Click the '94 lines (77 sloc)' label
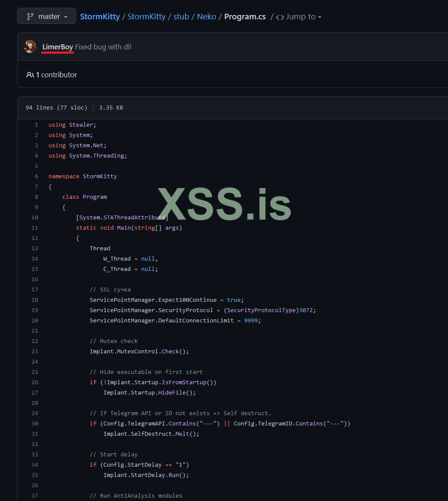The image size is (448, 501). pyautogui.click(x=57, y=108)
